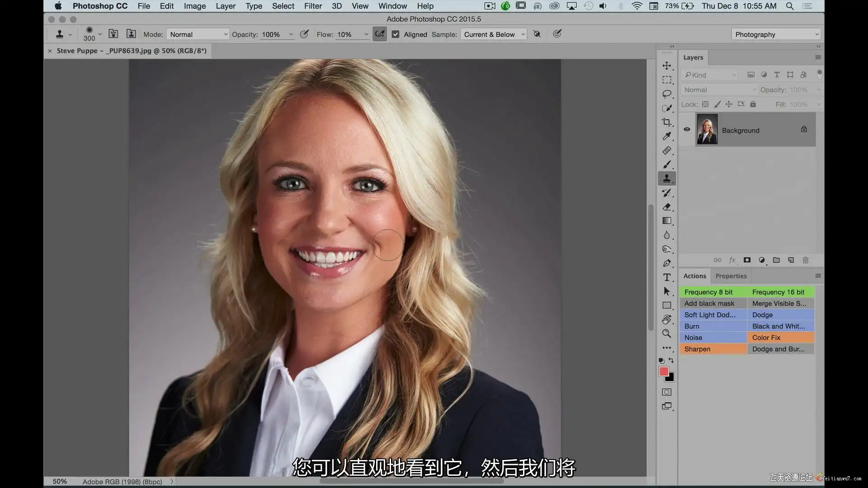Toggle the airbrush build-up effect button
Viewport: 868px width, 488px height.
tap(379, 34)
